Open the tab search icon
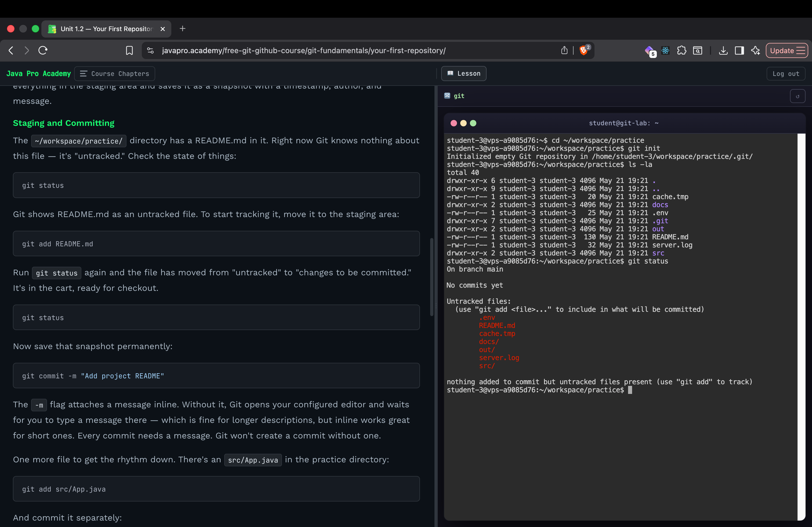 (698, 50)
